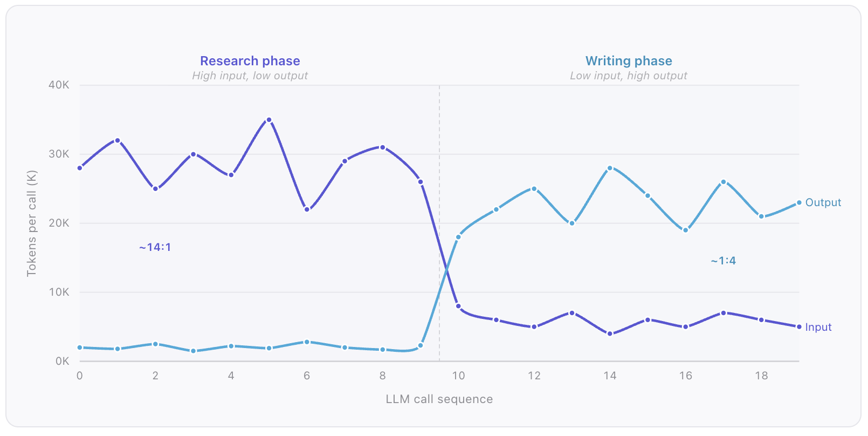The image size is (868, 436).
Task: Select the Input point at call 6 dip
Action: pos(307,209)
